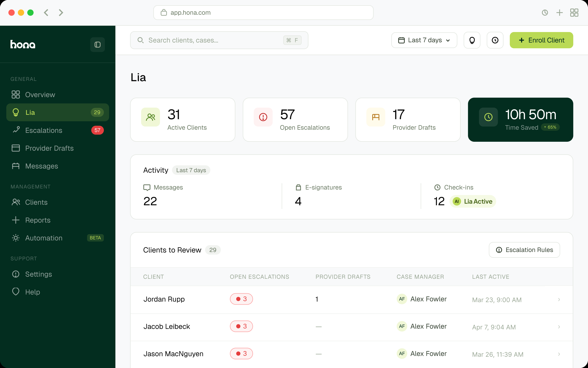Viewport: 588px width, 368px height.
Task: Click Jordan Rupp's 3 escalations badge
Action: (x=241, y=299)
